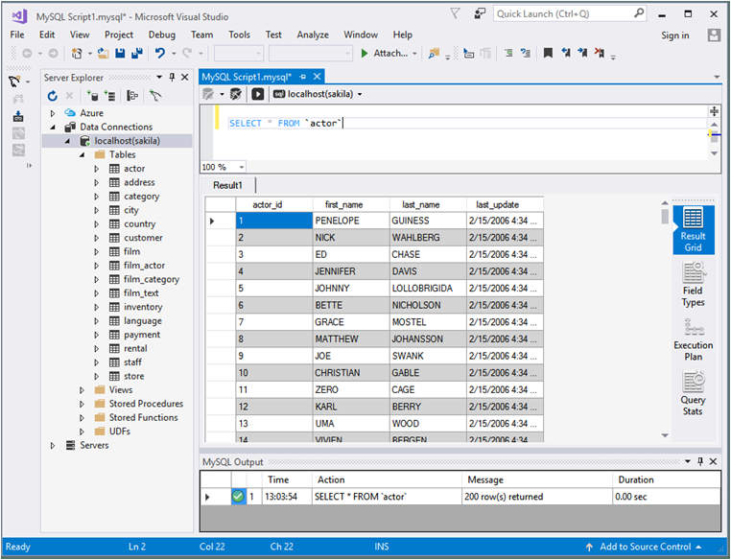This screenshot has height=560, width=731.
Task: Open the File menu
Action: 17,35
